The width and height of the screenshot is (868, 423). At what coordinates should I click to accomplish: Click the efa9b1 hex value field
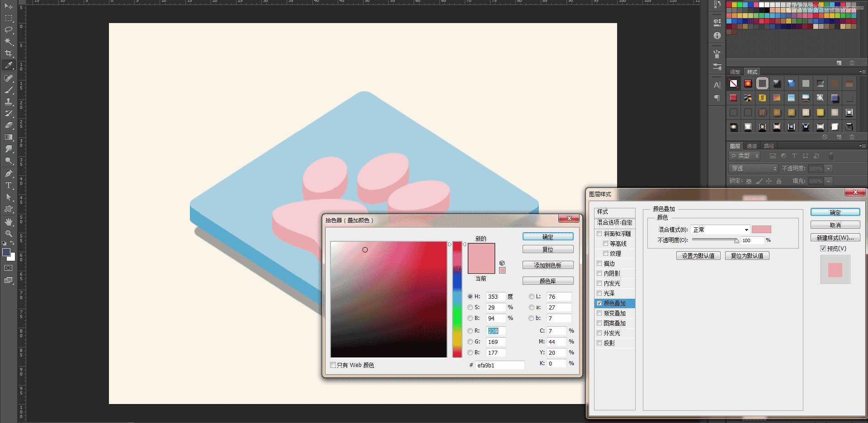click(500, 365)
